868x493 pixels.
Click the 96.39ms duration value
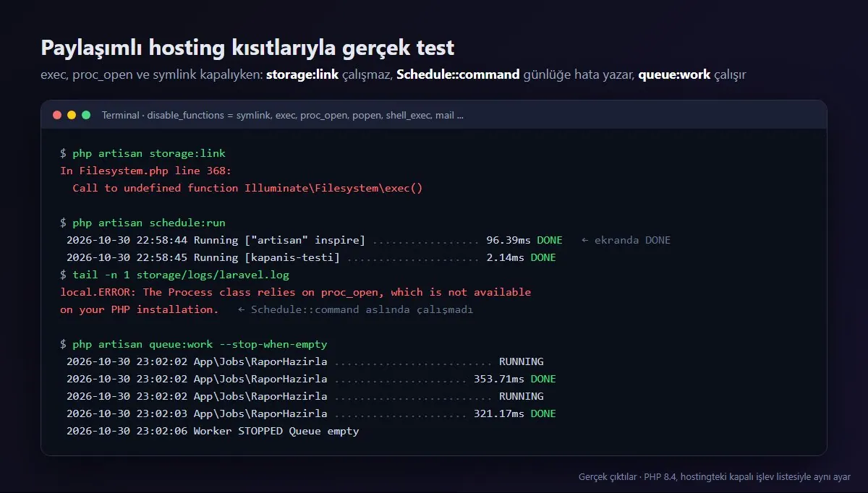pyautogui.click(x=509, y=240)
